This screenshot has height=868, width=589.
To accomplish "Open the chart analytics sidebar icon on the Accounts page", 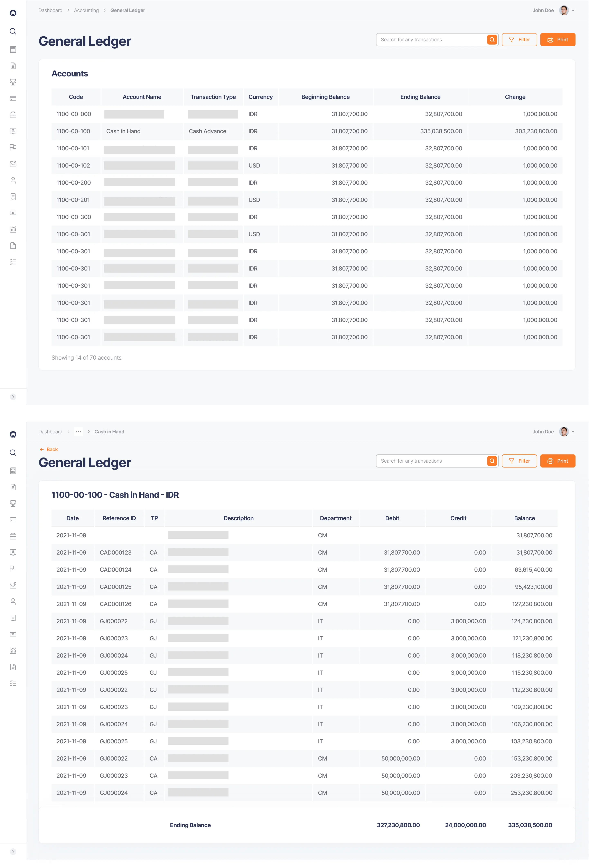I will 13,229.
